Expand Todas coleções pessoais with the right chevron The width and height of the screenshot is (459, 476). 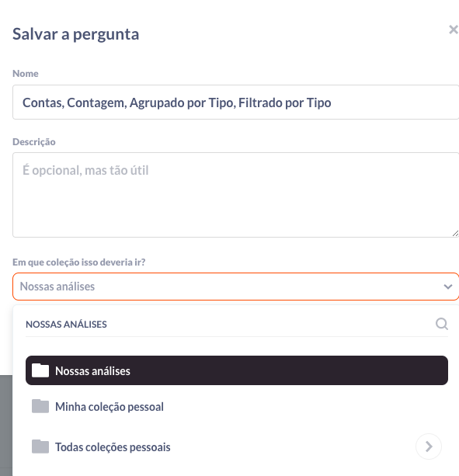coord(429,446)
